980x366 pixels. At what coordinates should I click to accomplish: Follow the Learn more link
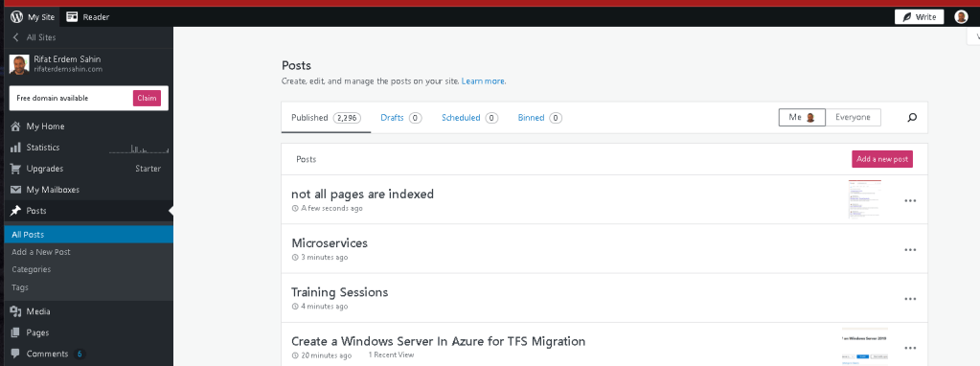point(483,81)
